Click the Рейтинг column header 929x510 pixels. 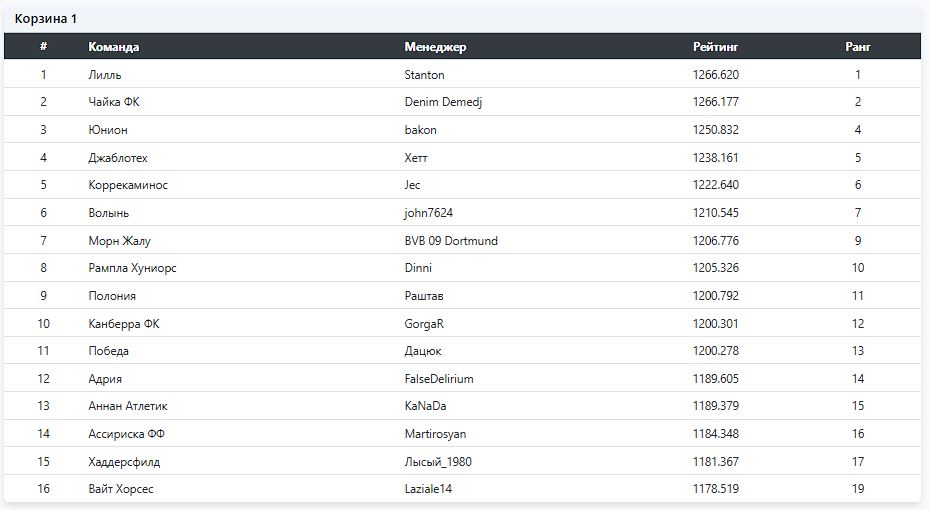click(x=715, y=47)
